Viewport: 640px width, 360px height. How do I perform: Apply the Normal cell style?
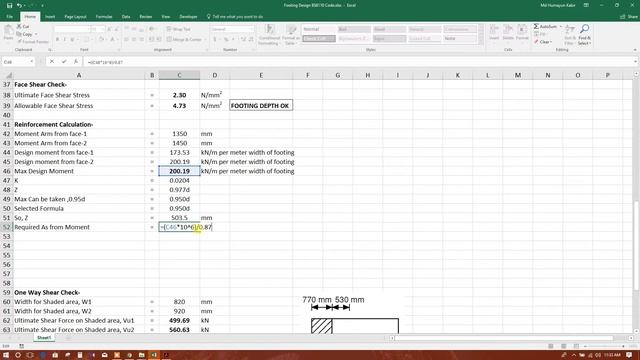[x=319, y=29]
